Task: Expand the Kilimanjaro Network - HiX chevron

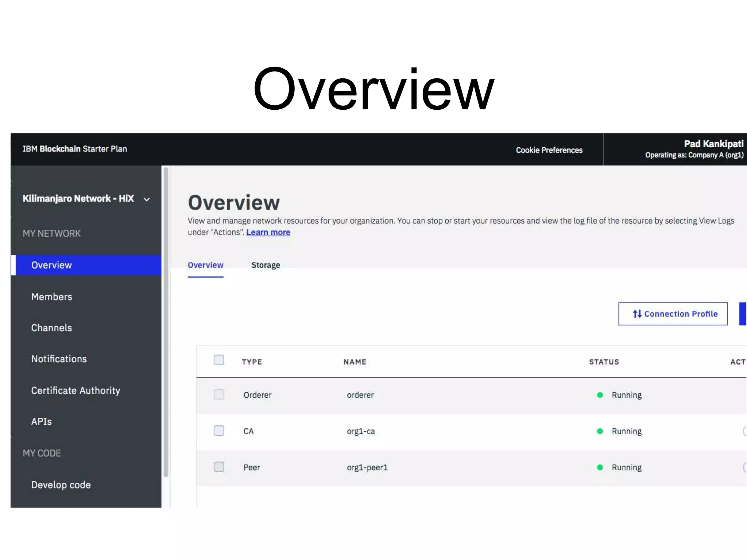Action: point(147,199)
